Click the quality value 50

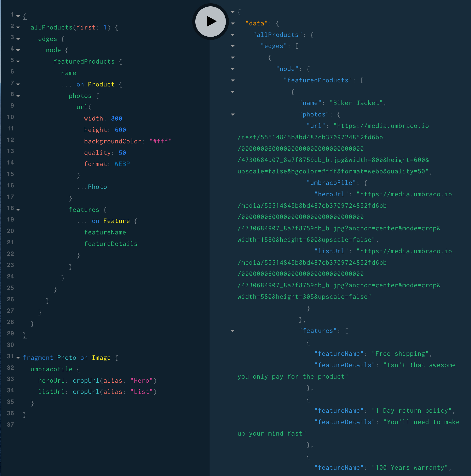coord(122,153)
